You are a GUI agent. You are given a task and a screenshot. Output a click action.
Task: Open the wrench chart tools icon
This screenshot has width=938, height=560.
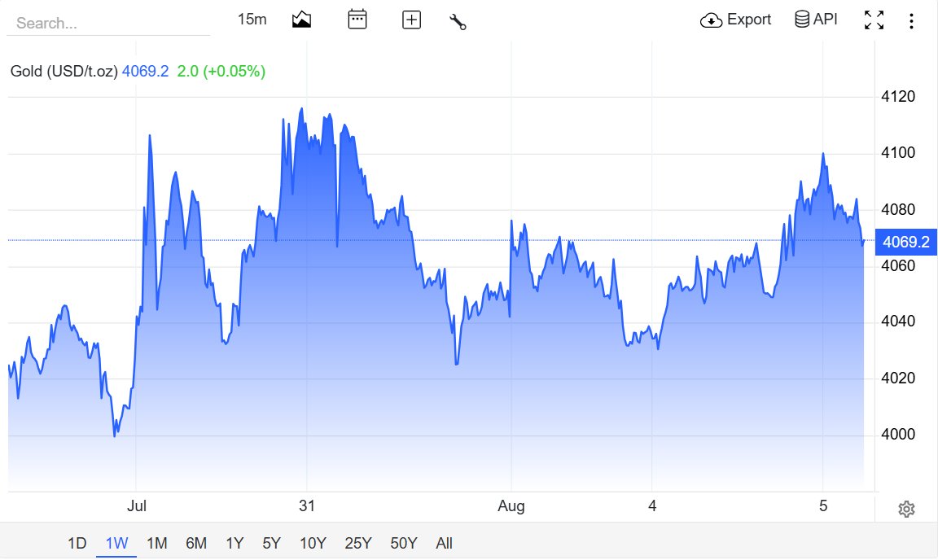point(458,21)
